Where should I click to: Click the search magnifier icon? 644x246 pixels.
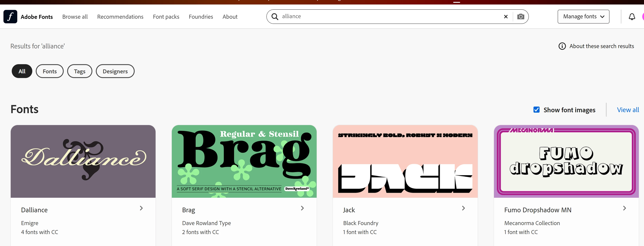275,17
